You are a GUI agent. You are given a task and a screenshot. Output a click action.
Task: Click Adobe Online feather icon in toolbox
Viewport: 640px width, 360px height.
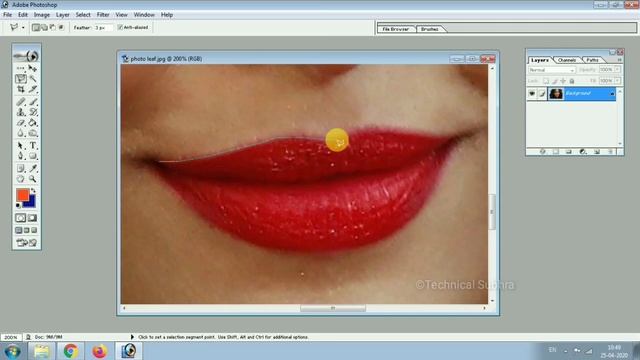27,55
